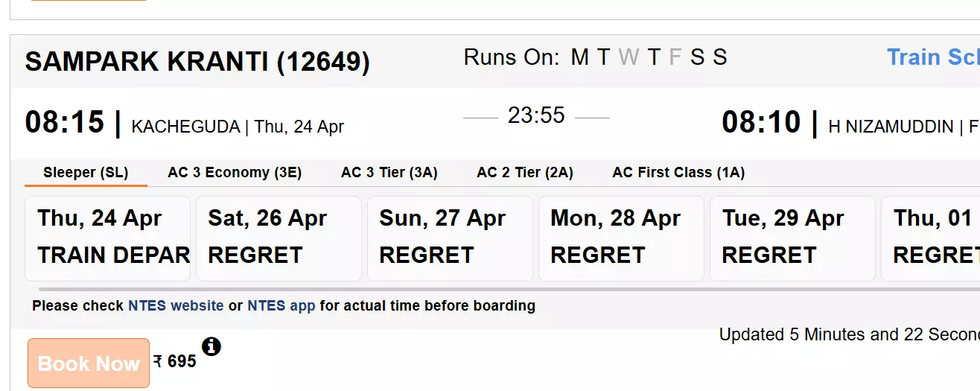Screen dimensions: 980x391
Task: Select the Mon, 28 Apr availability card
Action: 621,238
